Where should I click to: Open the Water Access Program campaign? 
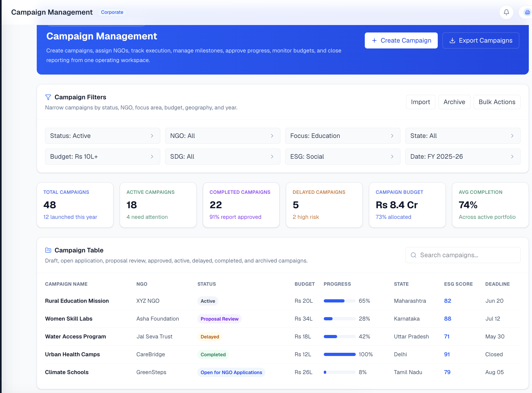[76, 337]
